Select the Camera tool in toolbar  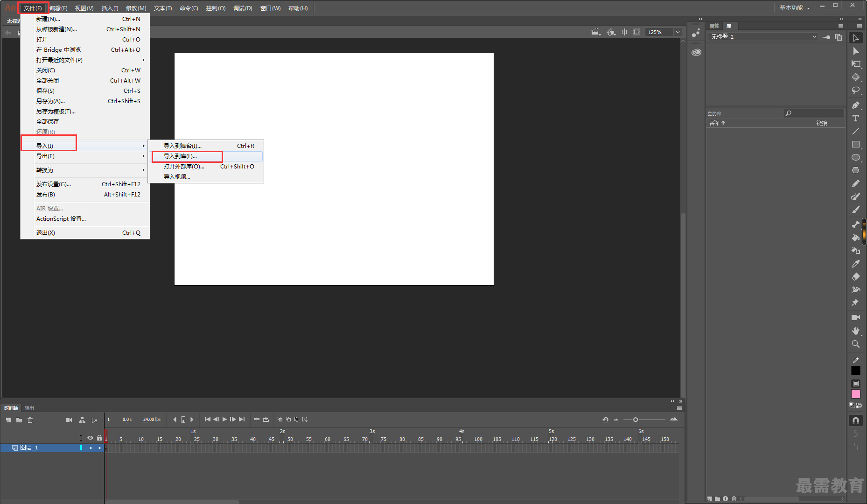[856, 318]
